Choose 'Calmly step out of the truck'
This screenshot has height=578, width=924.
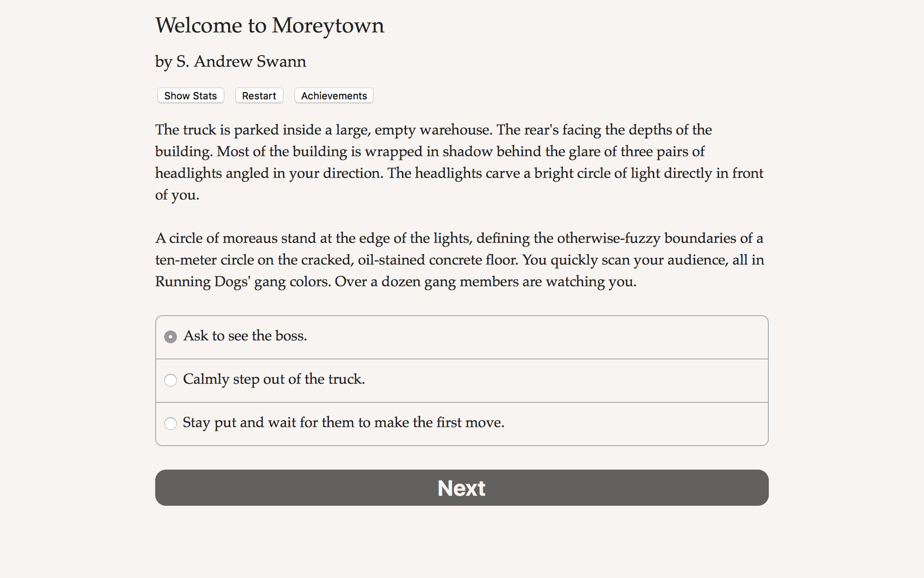[x=274, y=379]
